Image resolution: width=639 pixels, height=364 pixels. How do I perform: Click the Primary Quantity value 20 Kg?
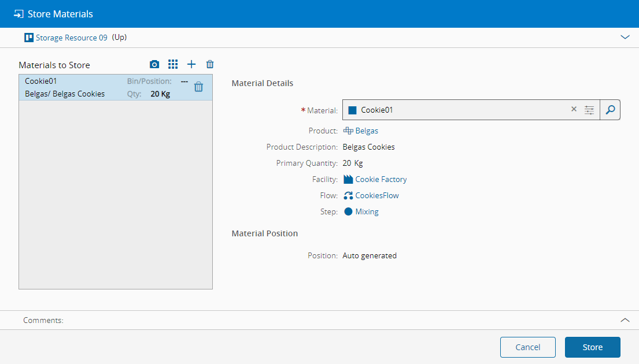(x=353, y=164)
